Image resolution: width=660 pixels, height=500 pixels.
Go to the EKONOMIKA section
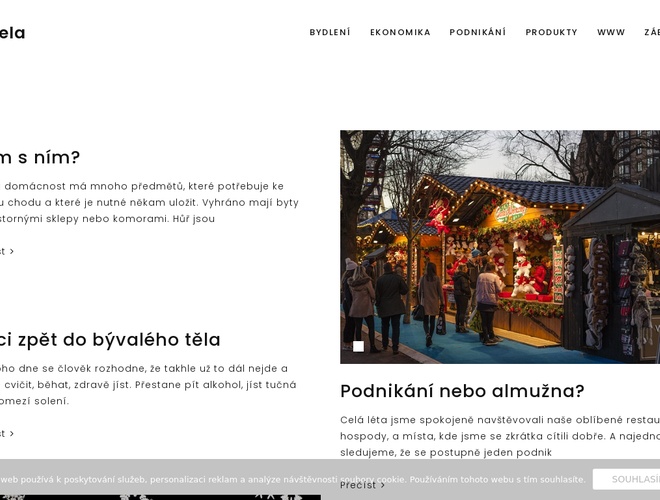[400, 32]
